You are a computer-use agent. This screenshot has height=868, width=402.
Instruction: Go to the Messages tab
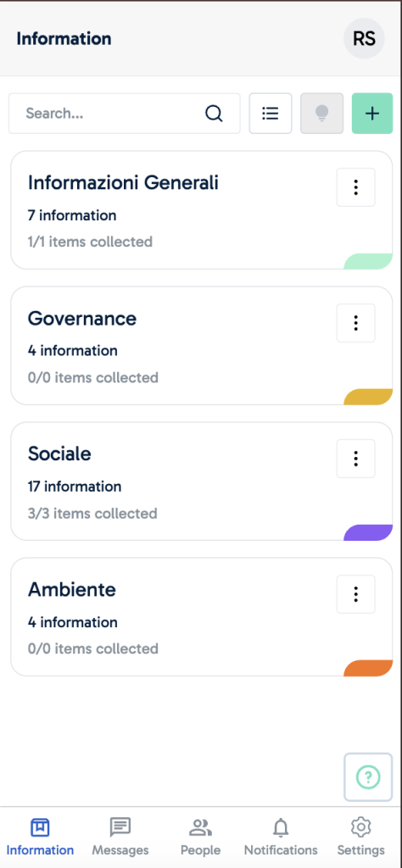pos(120,837)
